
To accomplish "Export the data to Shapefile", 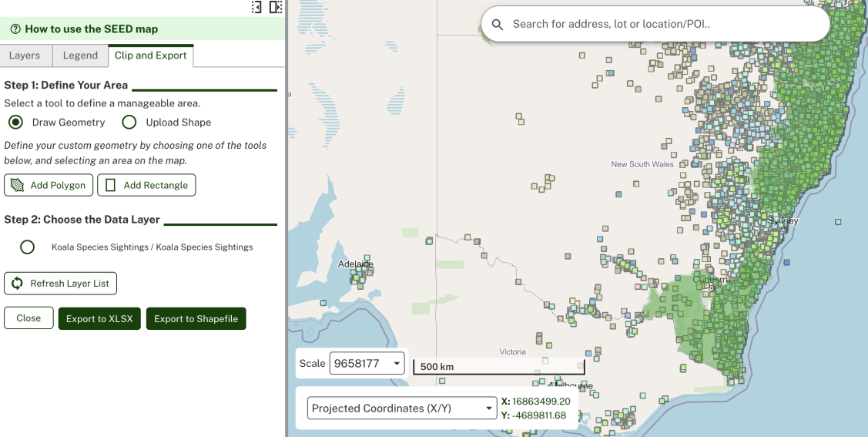I will (196, 319).
